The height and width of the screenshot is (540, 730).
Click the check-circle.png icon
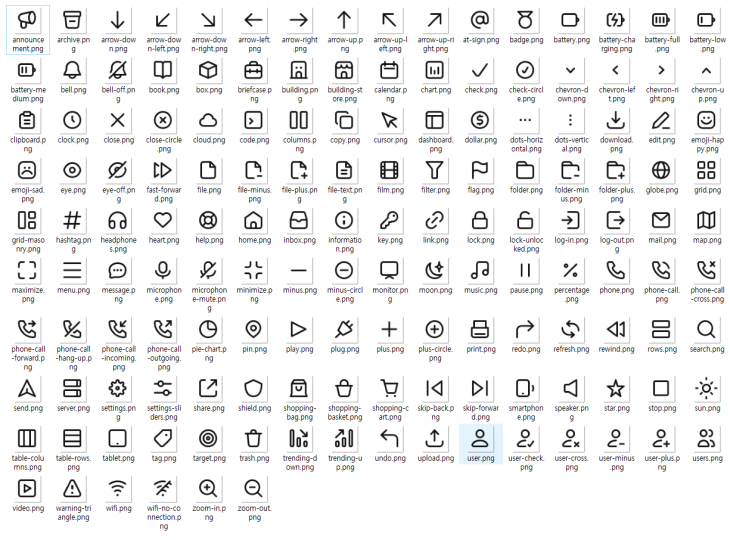point(525,70)
